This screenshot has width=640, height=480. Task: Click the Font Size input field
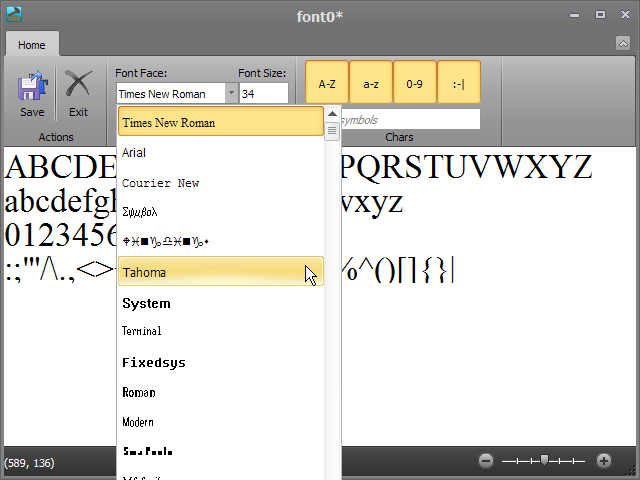[264, 94]
